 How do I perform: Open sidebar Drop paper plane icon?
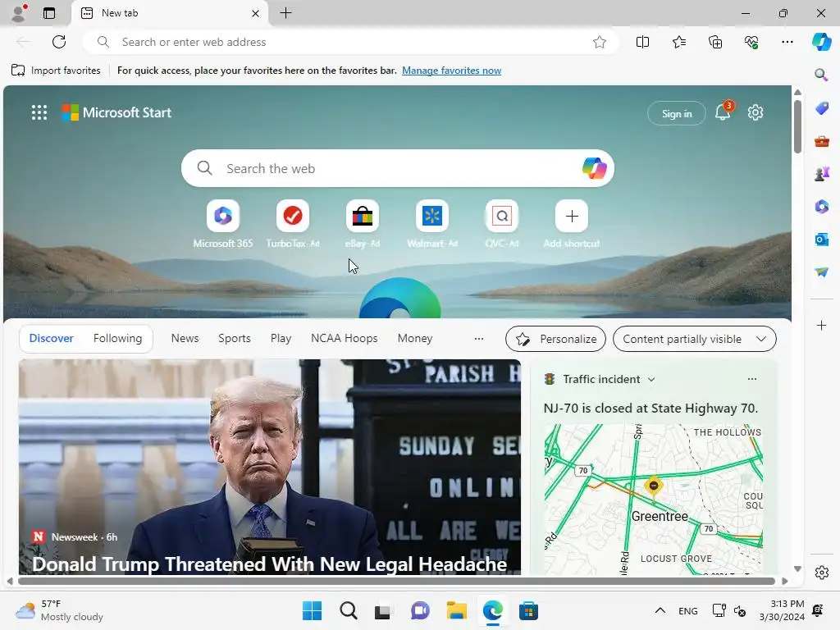pyautogui.click(x=821, y=272)
